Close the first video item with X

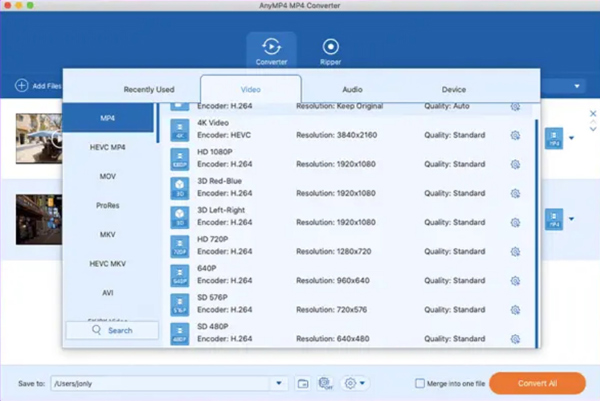593,114
